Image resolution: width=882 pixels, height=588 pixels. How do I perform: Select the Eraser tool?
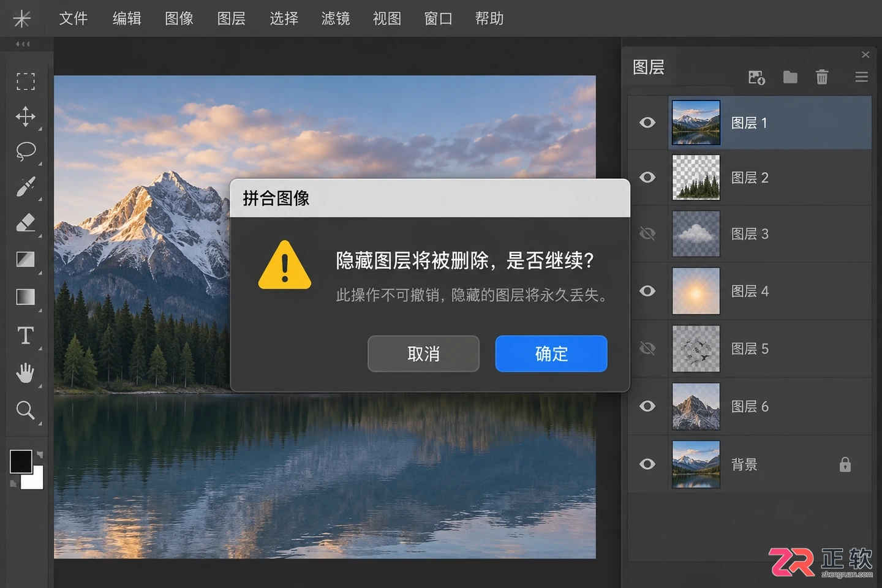pyautogui.click(x=25, y=223)
